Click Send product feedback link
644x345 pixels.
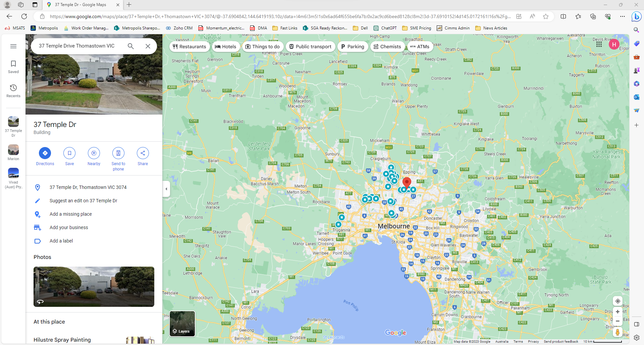(561, 342)
